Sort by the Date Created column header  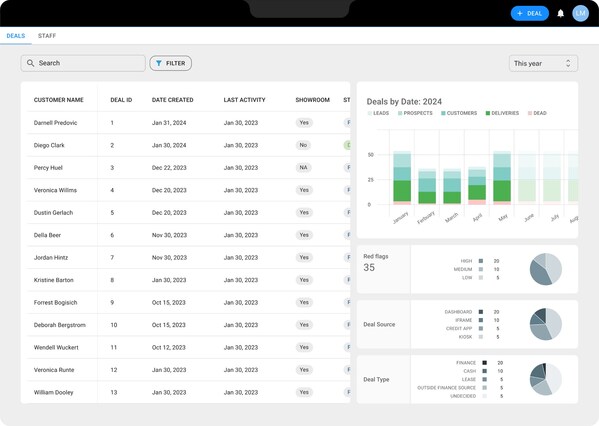coord(173,100)
